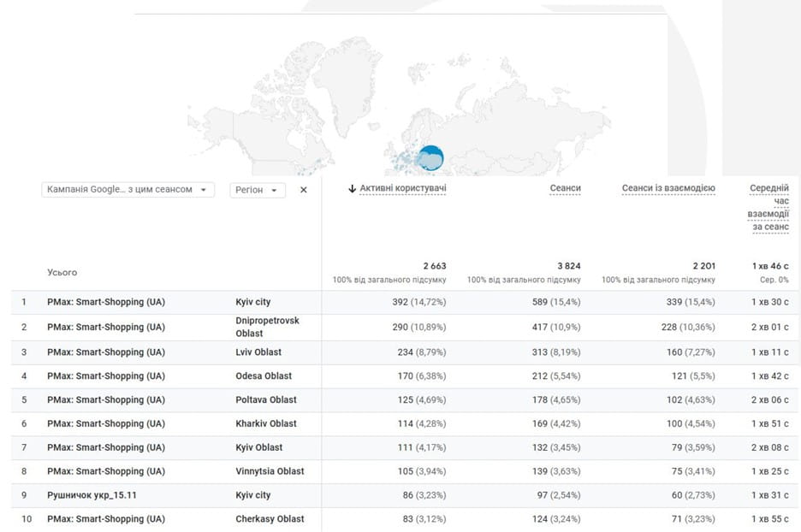801x532 pixels.
Task: Click the 228 (10,36%) engaged sessions cell
Action: 688,327
